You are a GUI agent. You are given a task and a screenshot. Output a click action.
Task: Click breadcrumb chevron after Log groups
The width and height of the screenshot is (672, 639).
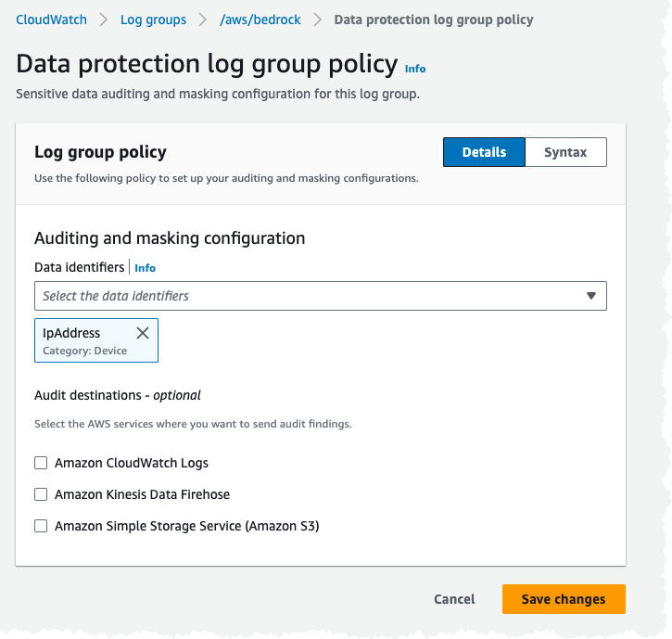[203, 19]
